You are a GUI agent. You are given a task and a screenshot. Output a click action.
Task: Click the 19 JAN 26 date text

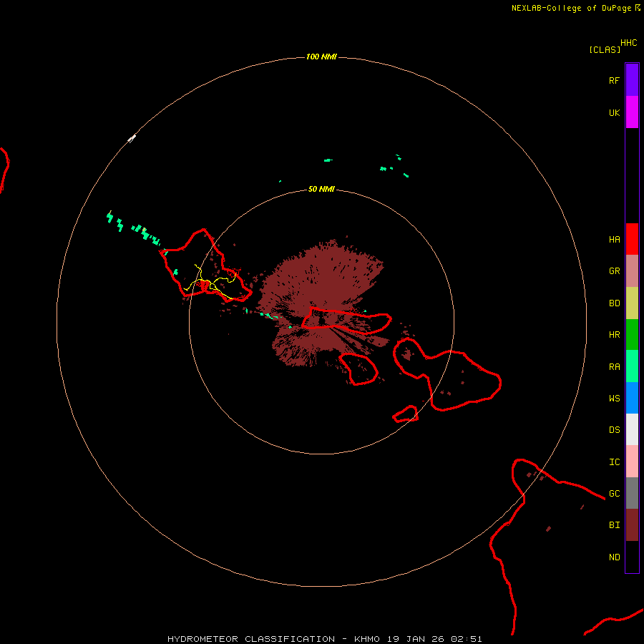(x=415, y=639)
